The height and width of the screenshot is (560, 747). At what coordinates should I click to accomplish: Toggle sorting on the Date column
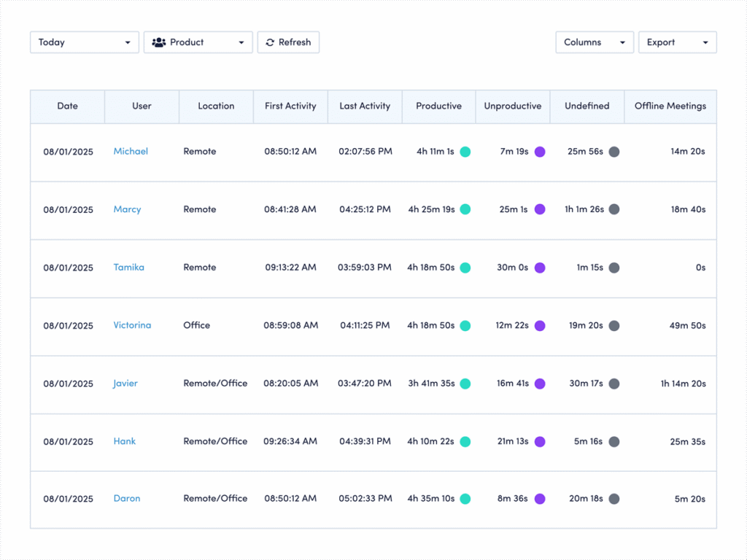tap(67, 106)
